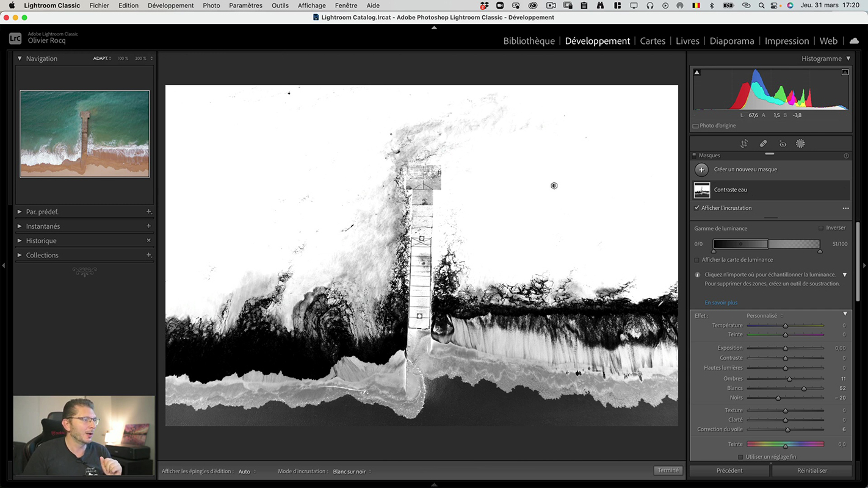Expand the Collections panel

point(20,255)
